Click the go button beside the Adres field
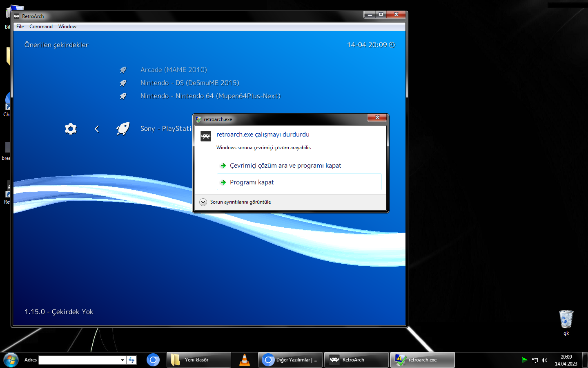588x368 pixels. pos(131,360)
